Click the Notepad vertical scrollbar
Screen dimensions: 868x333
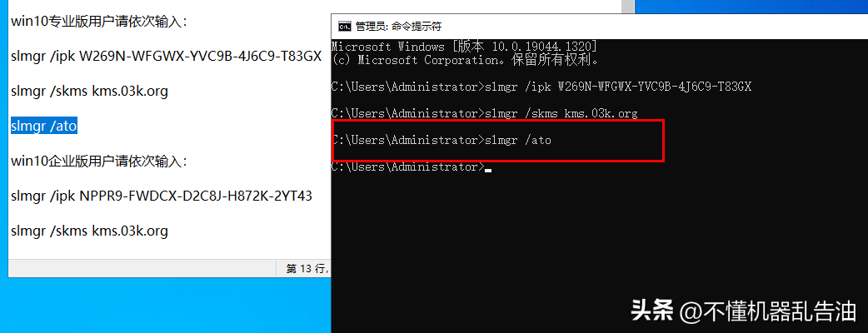point(626,7)
